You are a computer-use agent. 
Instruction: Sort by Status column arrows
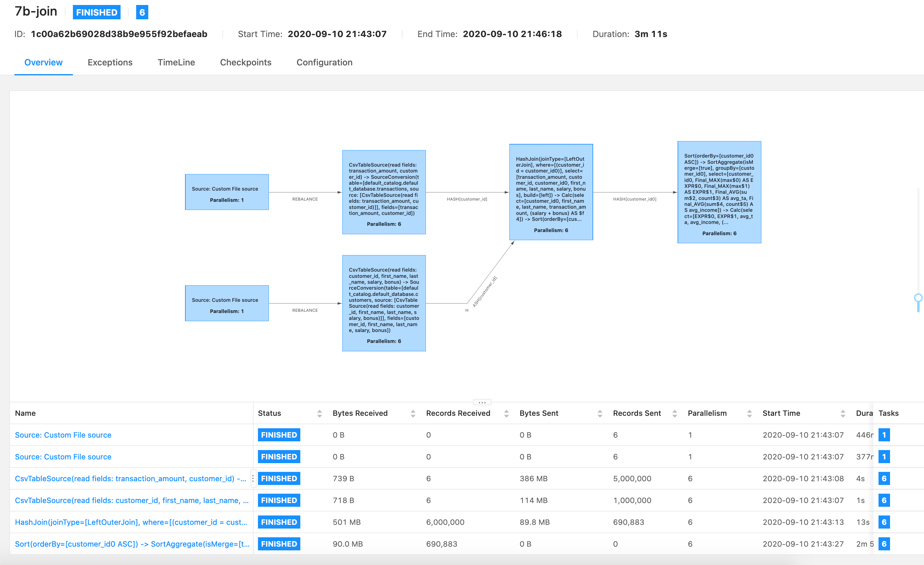[319, 413]
